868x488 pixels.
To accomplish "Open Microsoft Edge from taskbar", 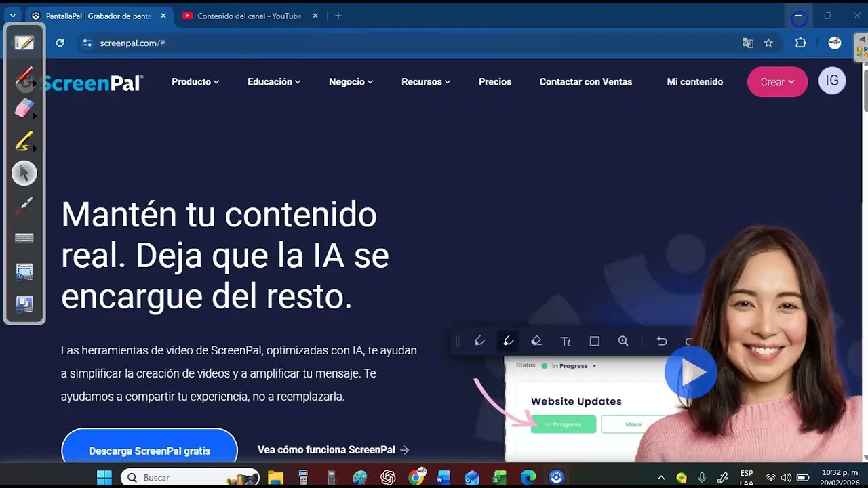I will 528,478.
